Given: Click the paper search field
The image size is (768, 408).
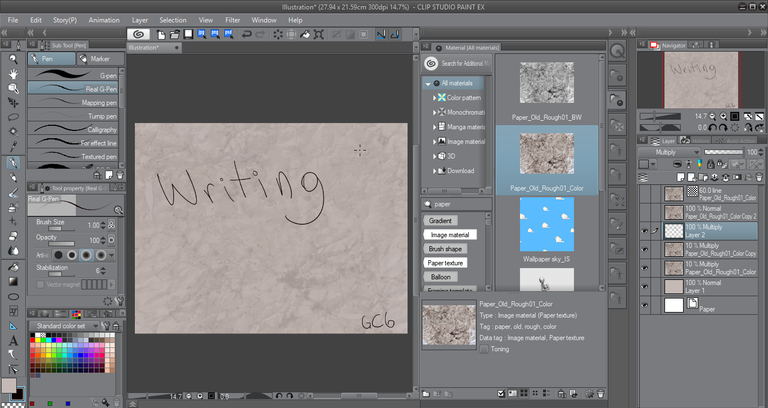Looking at the screenshot, I should coord(456,204).
